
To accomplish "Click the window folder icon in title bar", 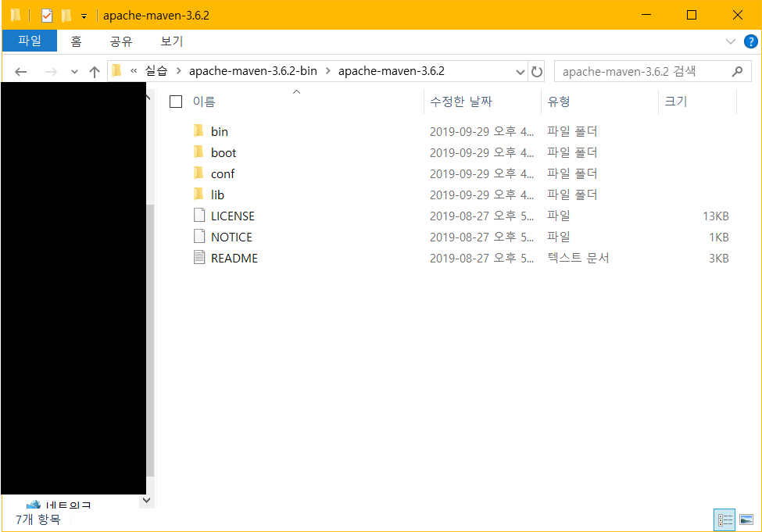I will point(16,16).
